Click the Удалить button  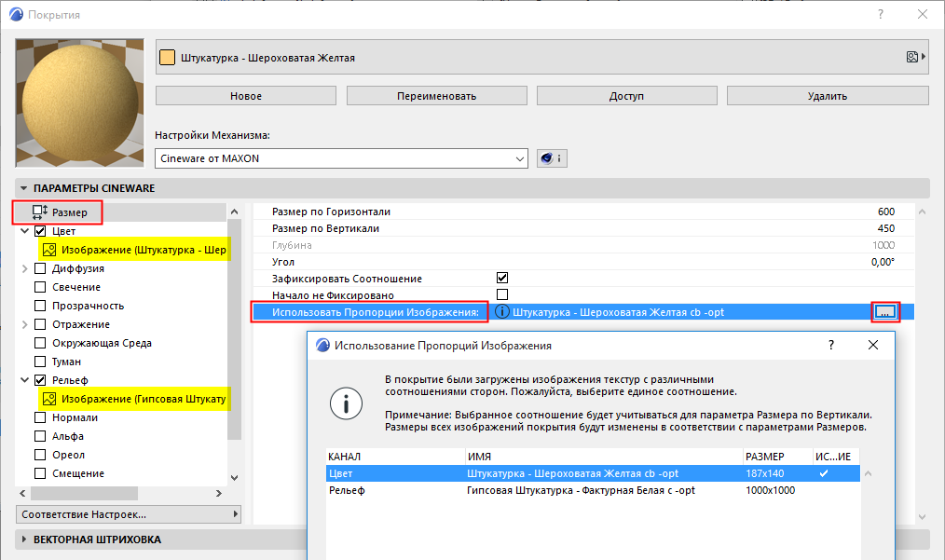tap(828, 96)
